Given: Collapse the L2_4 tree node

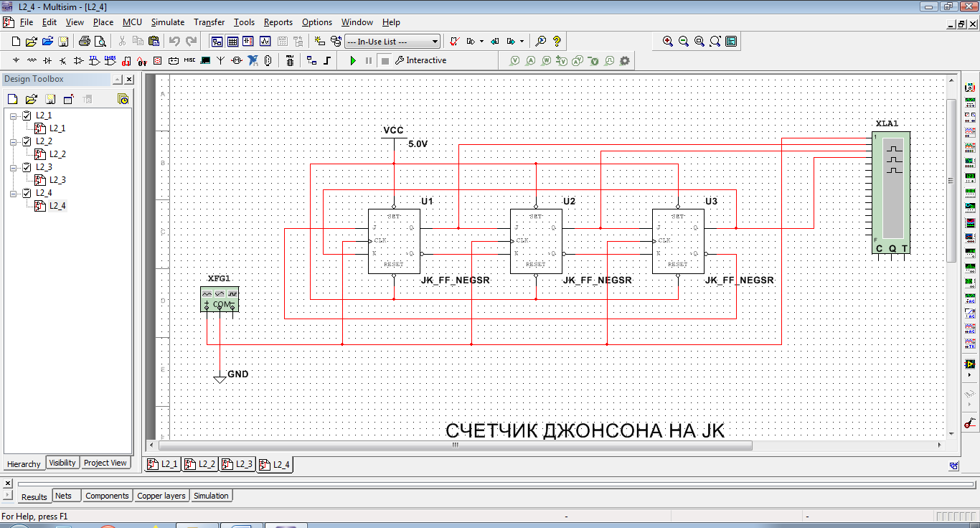Looking at the screenshot, I should tap(13, 193).
